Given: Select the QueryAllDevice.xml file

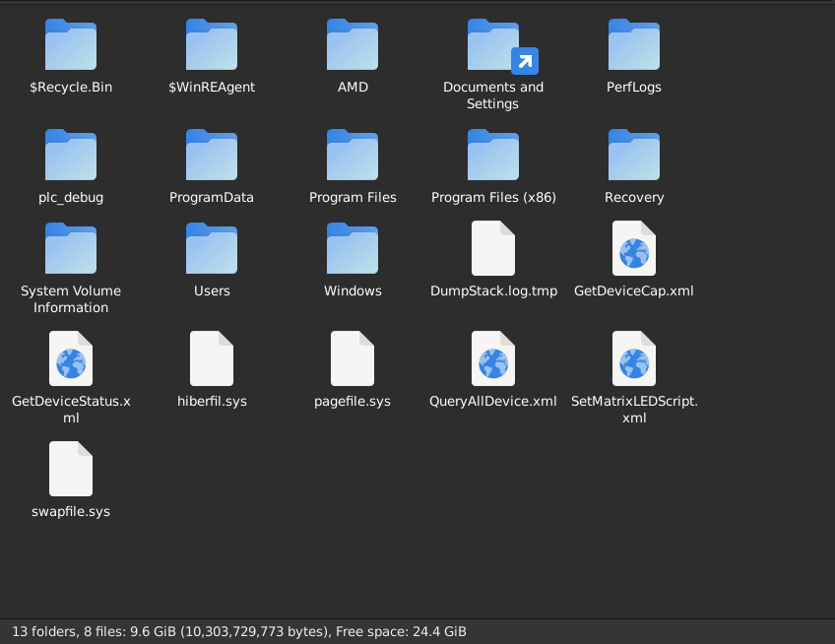Looking at the screenshot, I should [493, 358].
